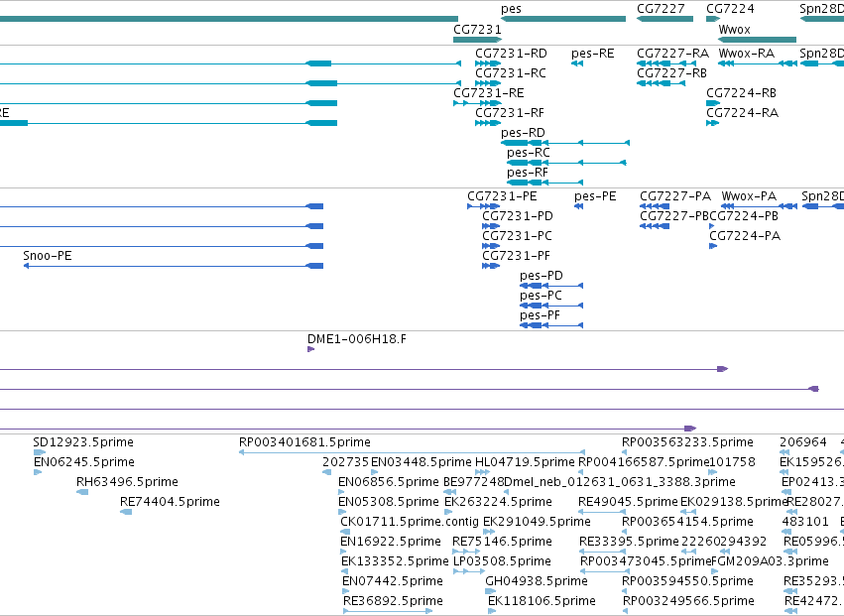Screen dimensions: 844x616
Task: Open the RE33395.5prime EST label
Action: tap(629, 543)
